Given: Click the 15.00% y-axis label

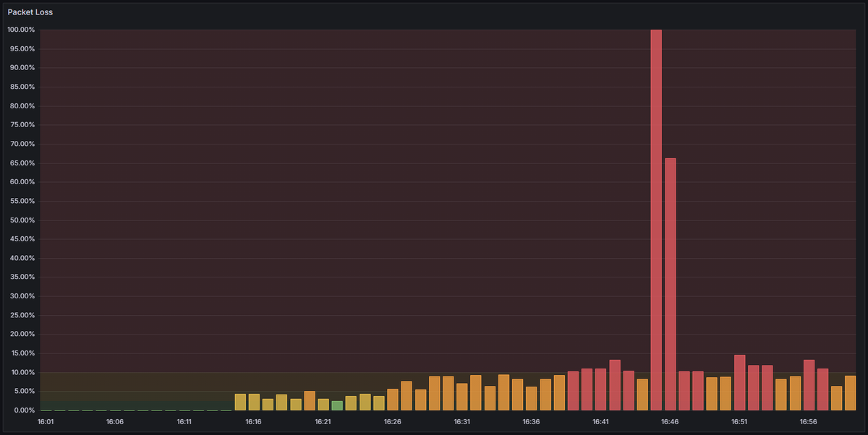Looking at the screenshot, I should pyautogui.click(x=22, y=353).
